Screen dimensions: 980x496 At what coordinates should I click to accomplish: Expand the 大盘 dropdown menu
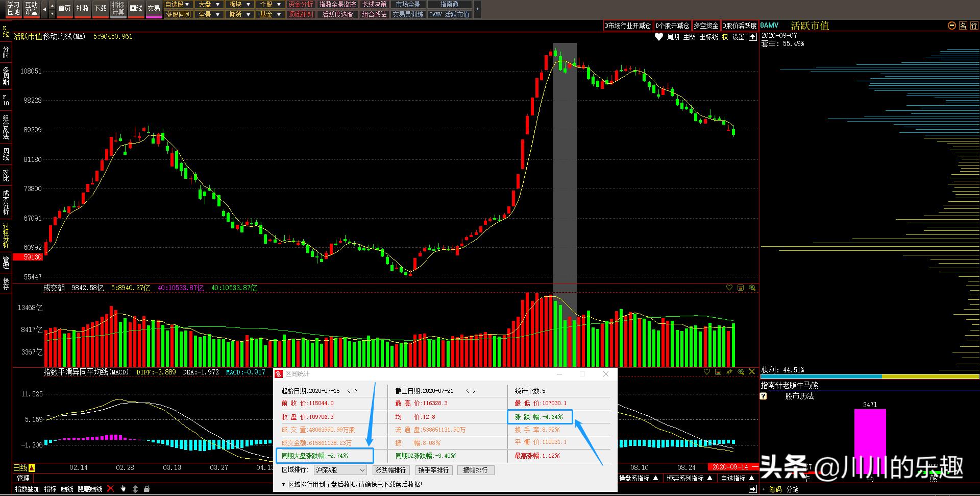209,4
